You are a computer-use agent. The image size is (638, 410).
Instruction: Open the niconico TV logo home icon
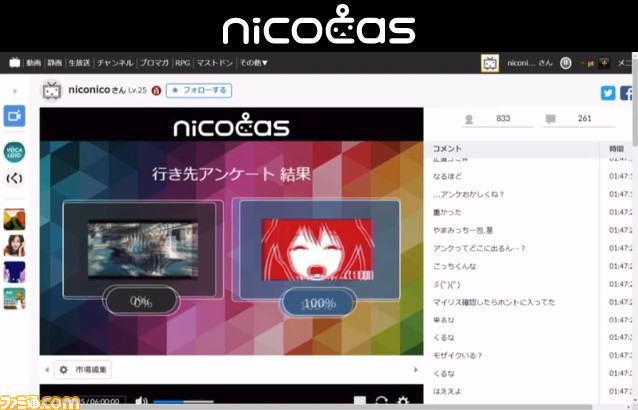pos(15,63)
